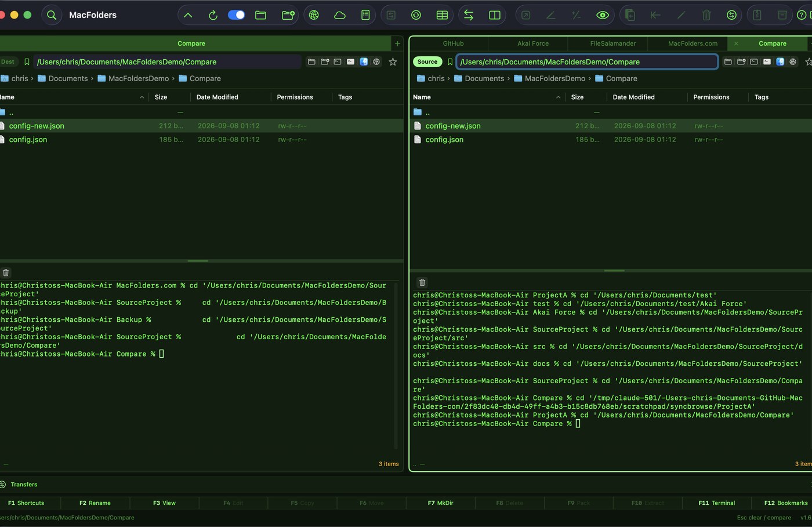
Task: Focus the Source pane path field
Action: (x=587, y=62)
